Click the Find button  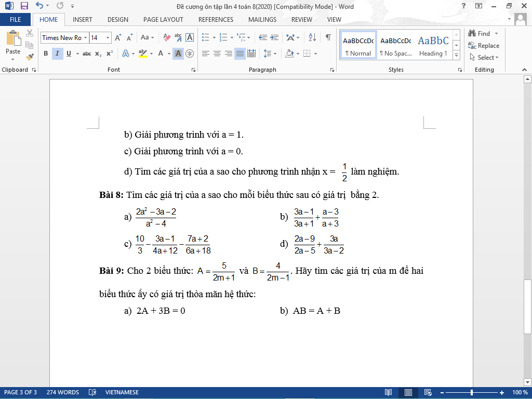[x=478, y=33]
